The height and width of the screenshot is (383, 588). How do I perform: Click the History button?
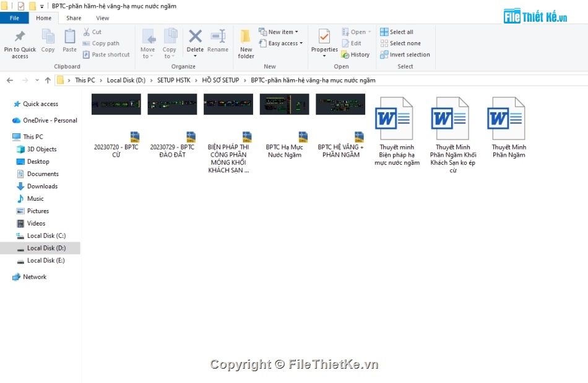pos(355,55)
